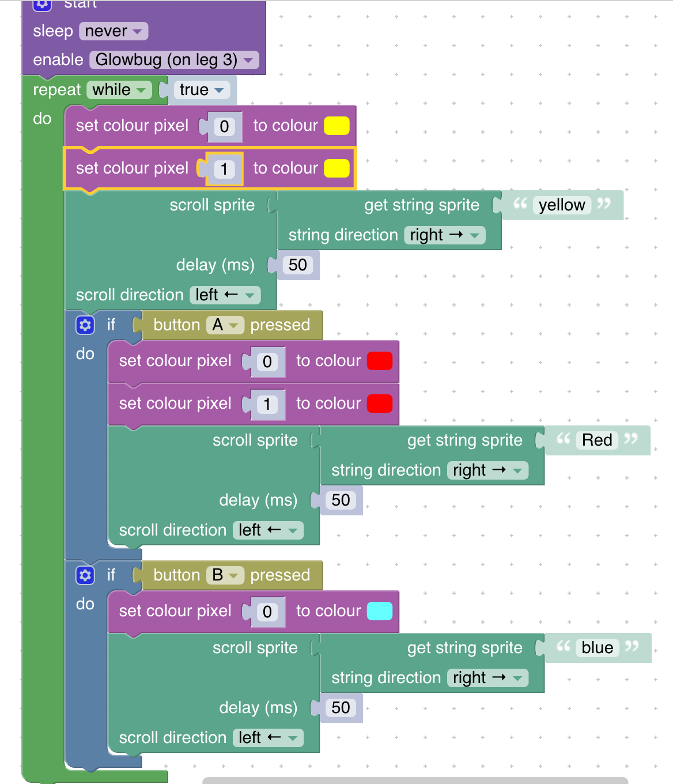
Task: Edit the 'yellow' text string field
Action: [x=561, y=205]
